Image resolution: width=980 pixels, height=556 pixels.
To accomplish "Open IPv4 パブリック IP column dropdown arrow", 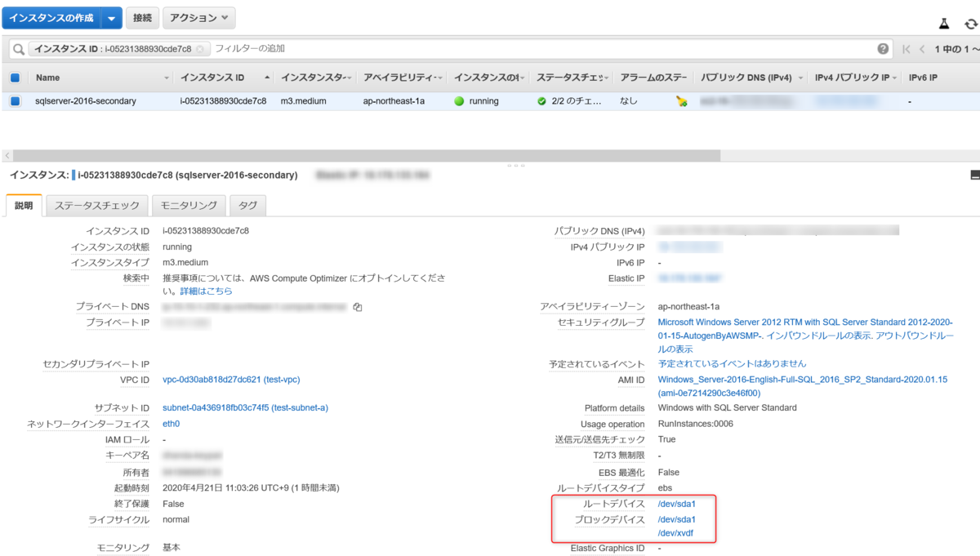I will 895,78.
